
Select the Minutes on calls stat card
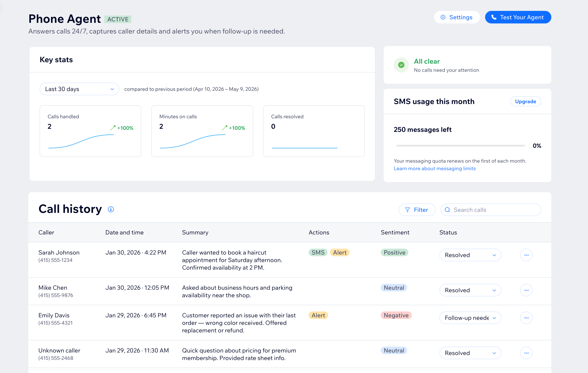pyautogui.click(x=202, y=131)
